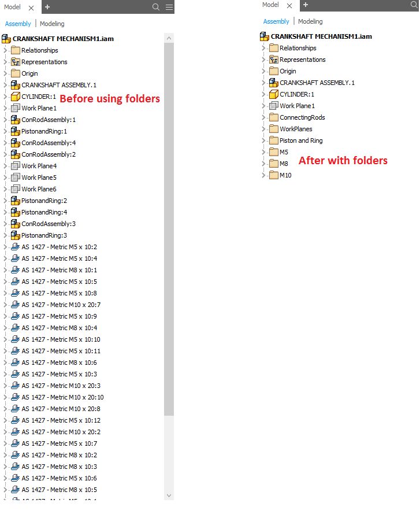Expand the Relationships folder in left tree

[5, 50]
